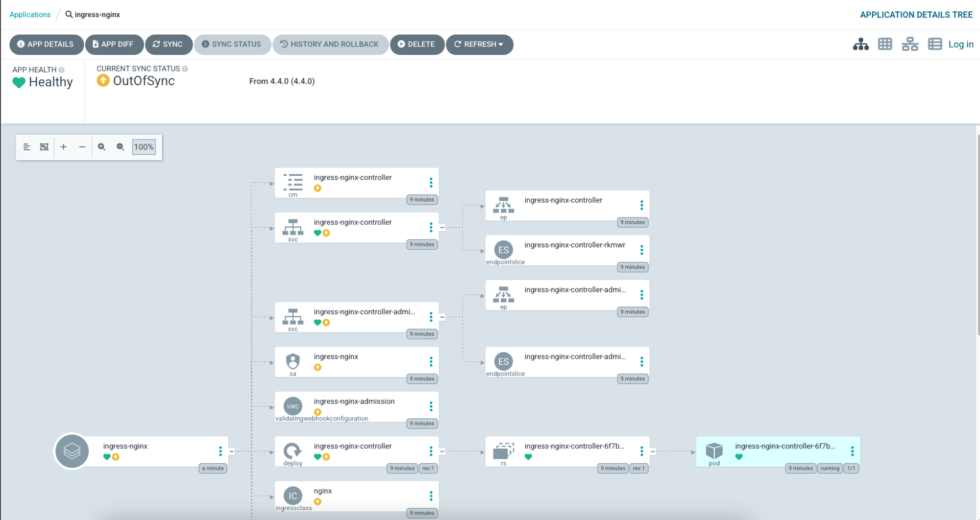
Task: Click 'From 4.4.0 (4.4.0)' revision text
Action: [282, 81]
